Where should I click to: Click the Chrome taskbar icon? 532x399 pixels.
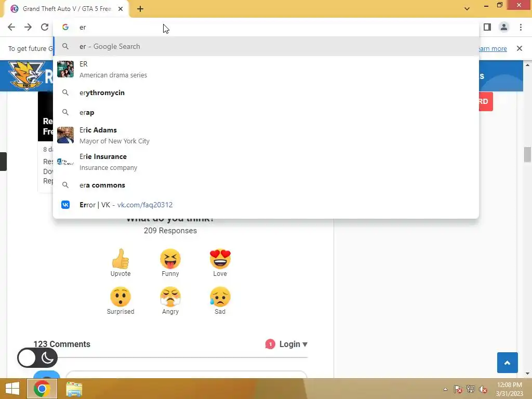click(42, 389)
